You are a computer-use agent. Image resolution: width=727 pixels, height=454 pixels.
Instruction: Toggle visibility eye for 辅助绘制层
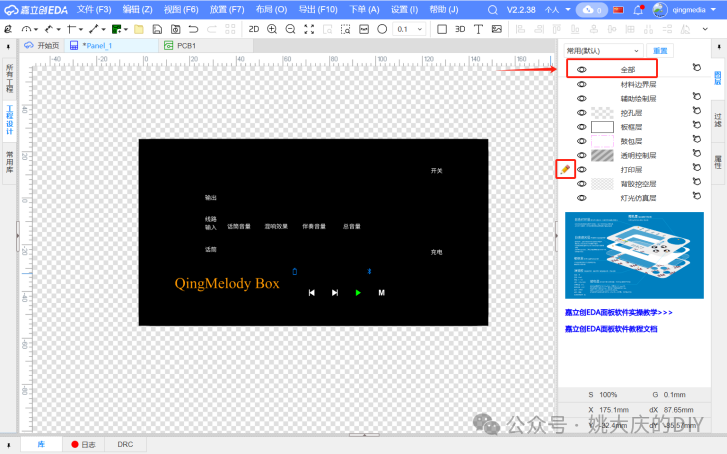pyautogui.click(x=581, y=98)
